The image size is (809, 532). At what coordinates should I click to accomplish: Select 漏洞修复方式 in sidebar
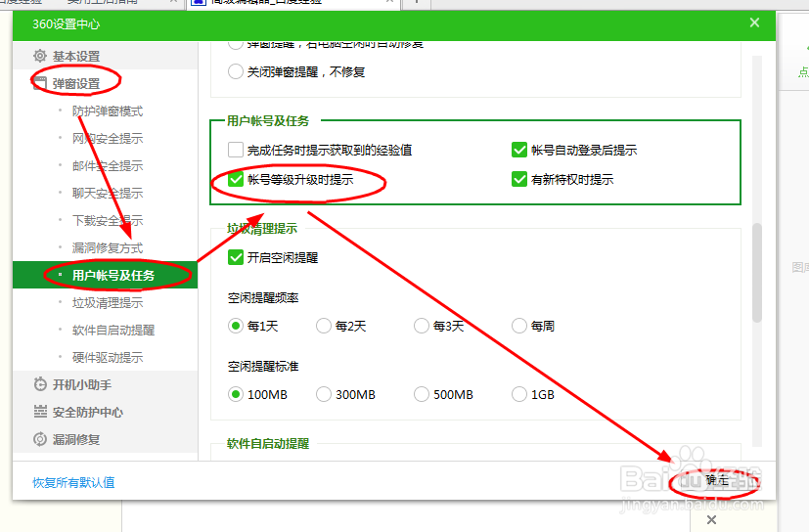(108, 247)
